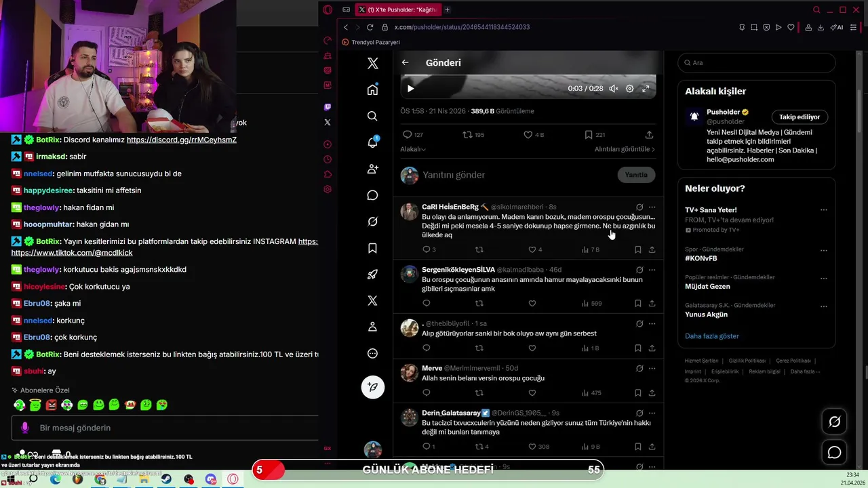
Task: Select the X'te Pusholder browser tab
Action: pyautogui.click(x=399, y=9)
